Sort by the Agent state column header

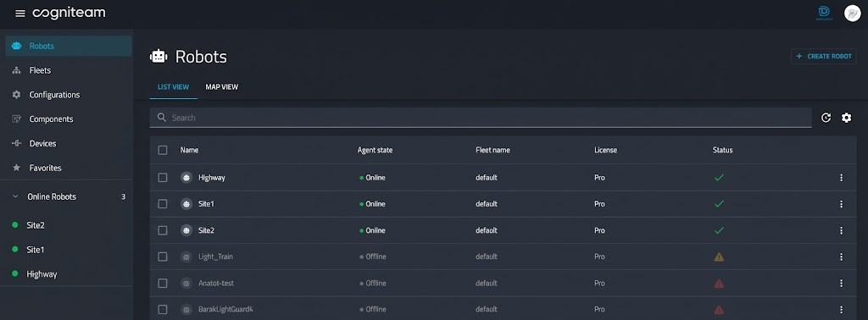[x=375, y=150]
